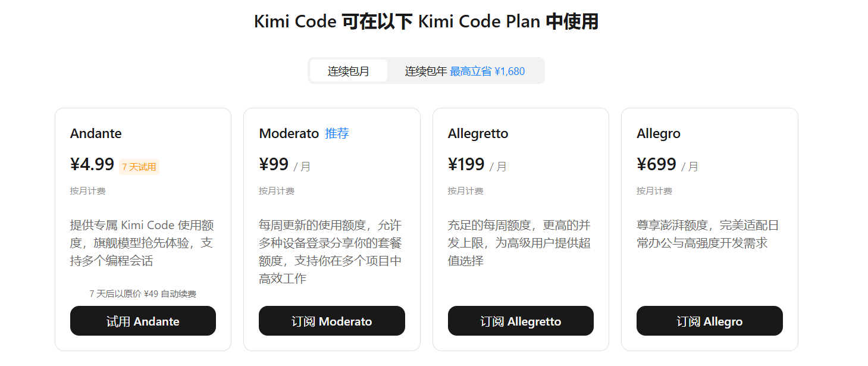Click the Moderato plan title

(289, 134)
